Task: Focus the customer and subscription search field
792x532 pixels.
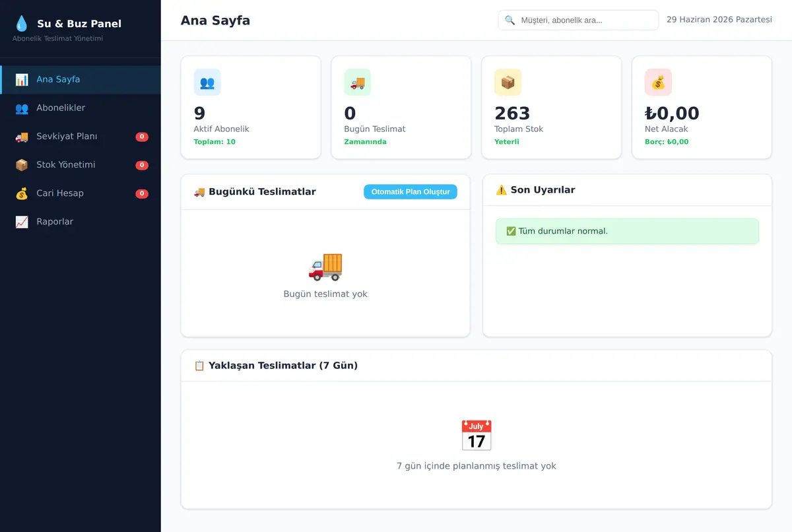Action: [578, 20]
